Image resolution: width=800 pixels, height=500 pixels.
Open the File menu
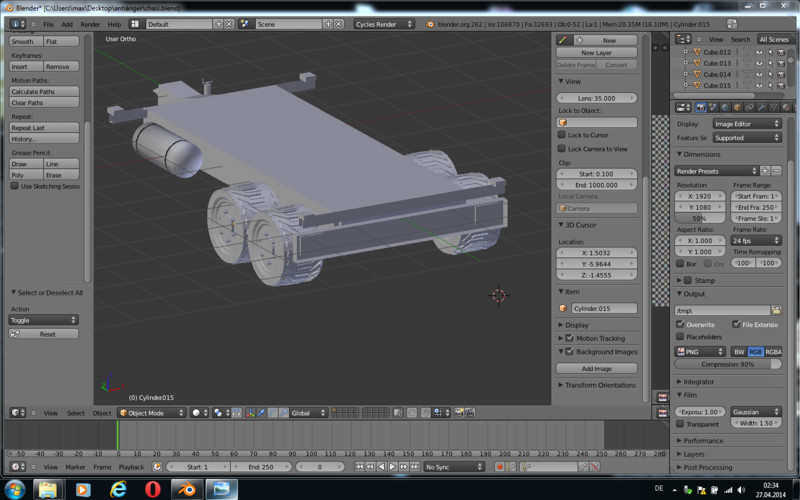pyautogui.click(x=48, y=24)
